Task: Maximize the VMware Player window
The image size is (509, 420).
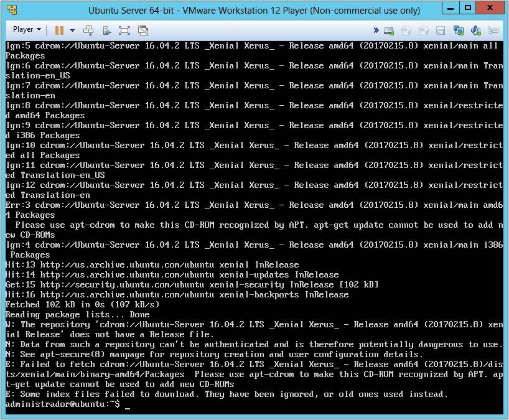Action: (468, 8)
